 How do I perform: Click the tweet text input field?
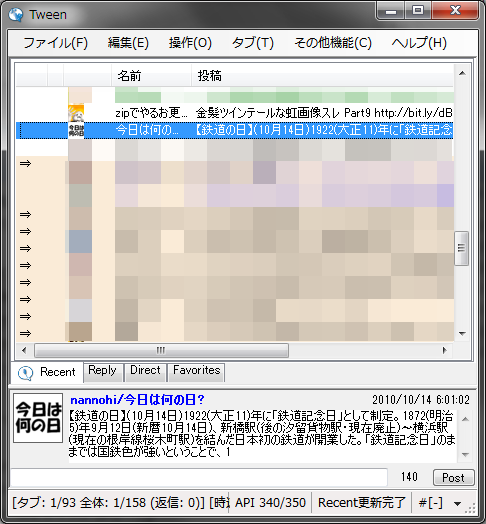(x=199, y=477)
